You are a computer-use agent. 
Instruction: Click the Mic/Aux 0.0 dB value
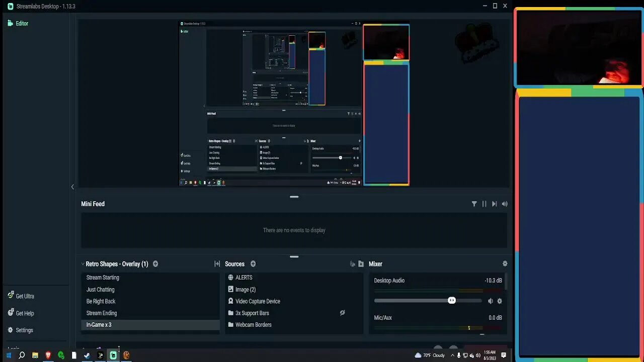click(x=495, y=318)
